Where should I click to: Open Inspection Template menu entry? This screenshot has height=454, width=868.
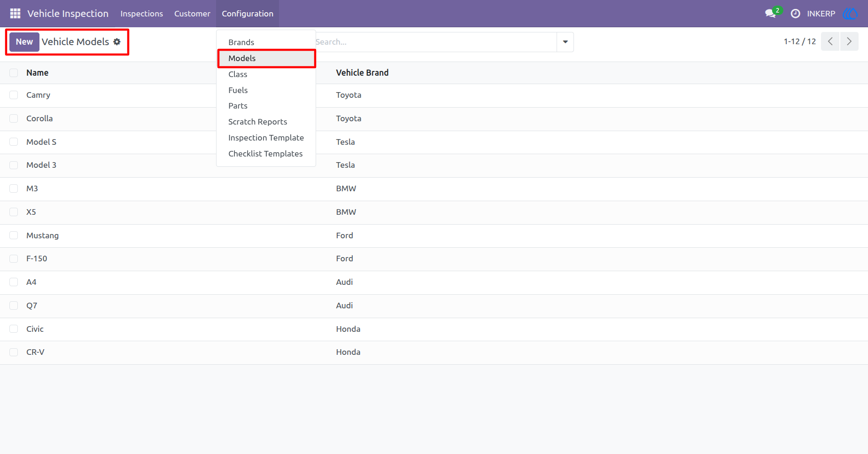pos(266,138)
